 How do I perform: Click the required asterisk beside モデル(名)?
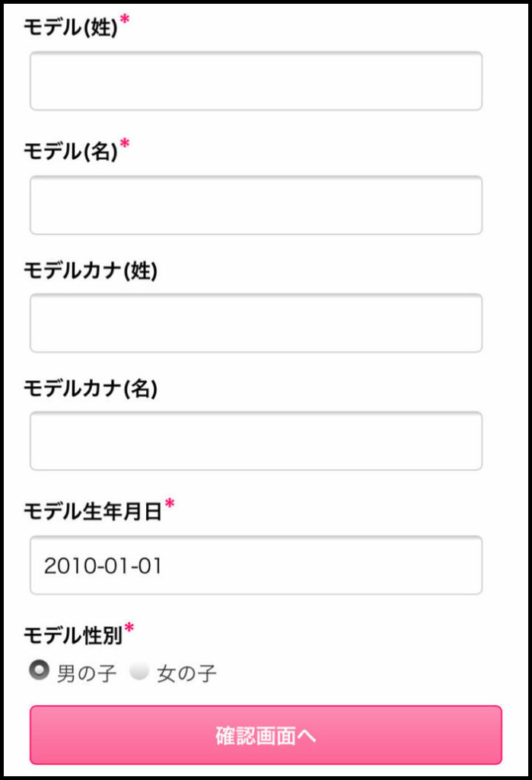pyautogui.click(x=125, y=144)
